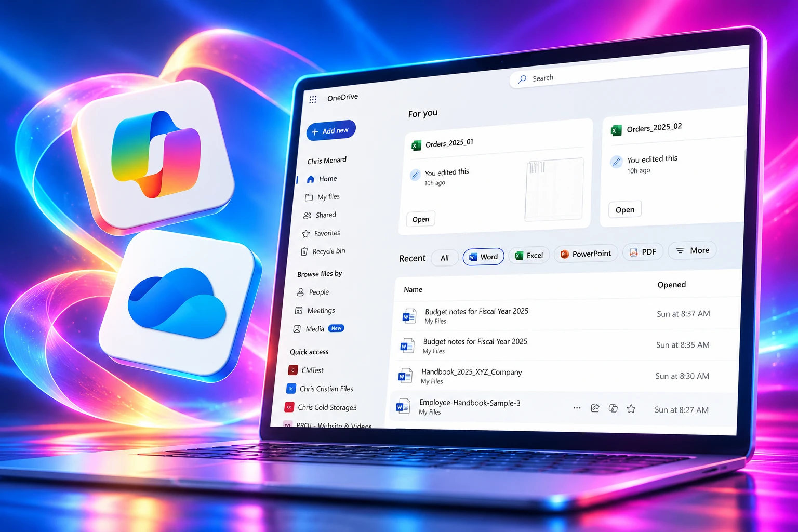The height and width of the screenshot is (532, 798).
Task: Go to My files in sidebar
Action: [x=328, y=197]
